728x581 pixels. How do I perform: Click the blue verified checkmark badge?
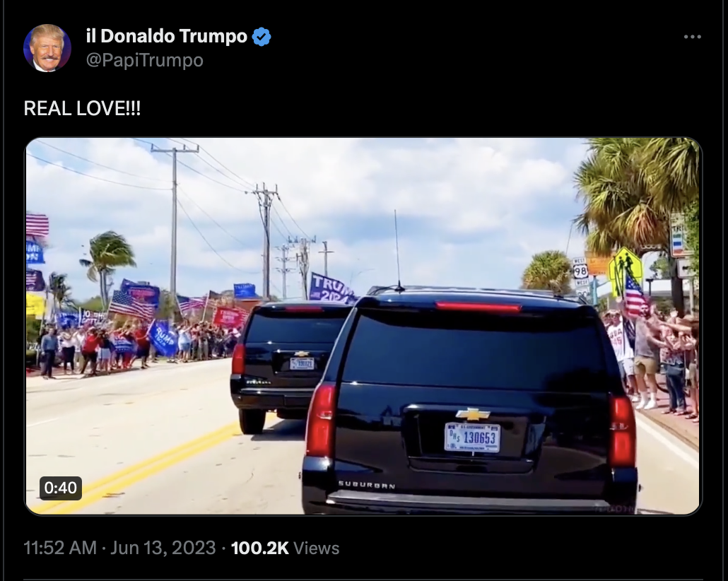pyautogui.click(x=262, y=37)
